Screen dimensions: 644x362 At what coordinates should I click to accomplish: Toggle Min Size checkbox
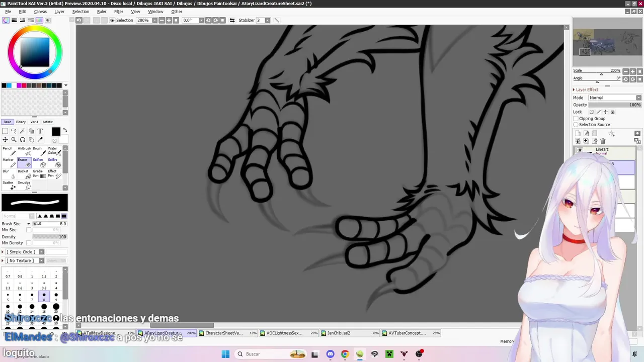(29, 230)
